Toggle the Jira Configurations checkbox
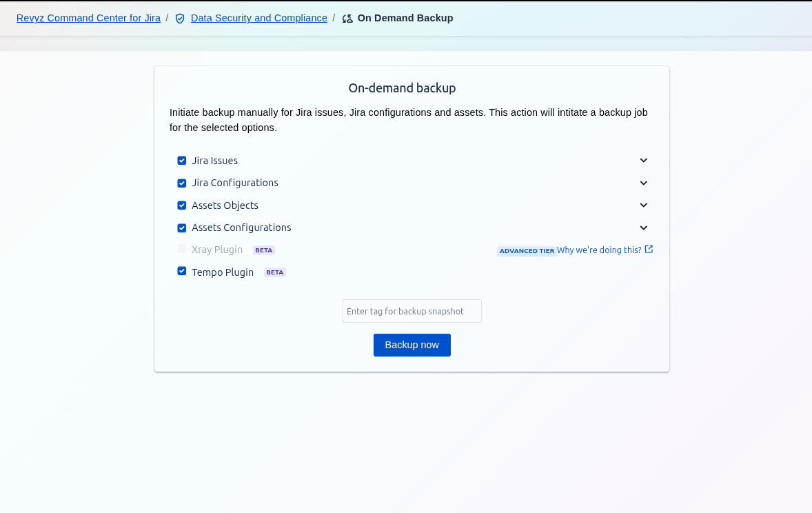812x513 pixels. coord(182,183)
